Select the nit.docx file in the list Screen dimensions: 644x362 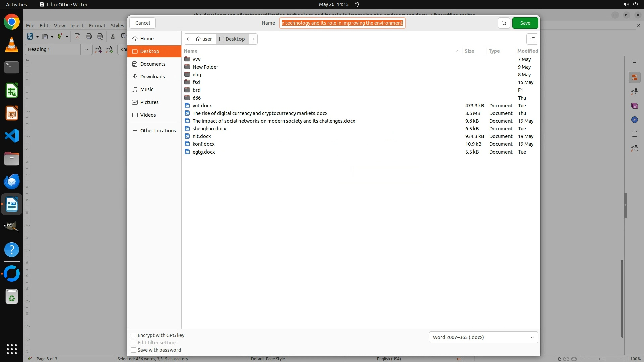[202, 136]
